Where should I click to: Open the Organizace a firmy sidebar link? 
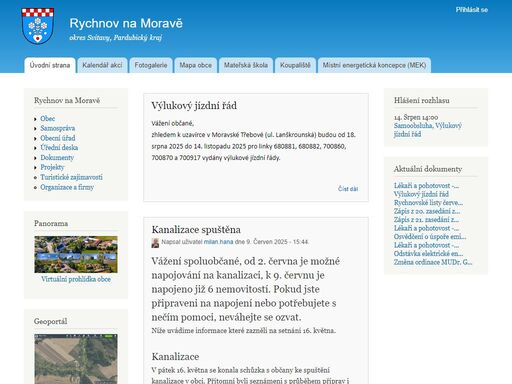click(67, 187)
